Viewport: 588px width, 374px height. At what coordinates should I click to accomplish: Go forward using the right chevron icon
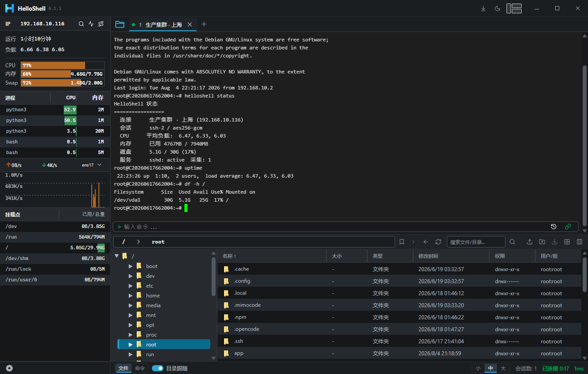(413, 242)
